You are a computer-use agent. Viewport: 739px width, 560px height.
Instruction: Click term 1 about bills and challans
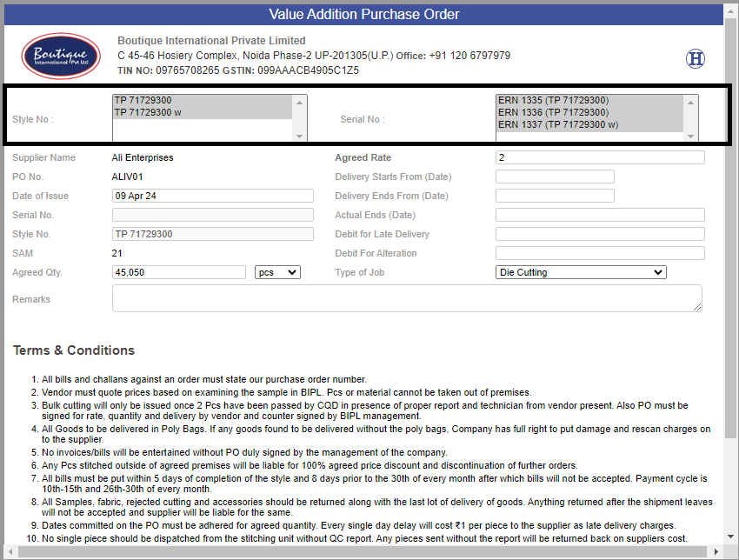pyautogui.click(x=204, y=379)
